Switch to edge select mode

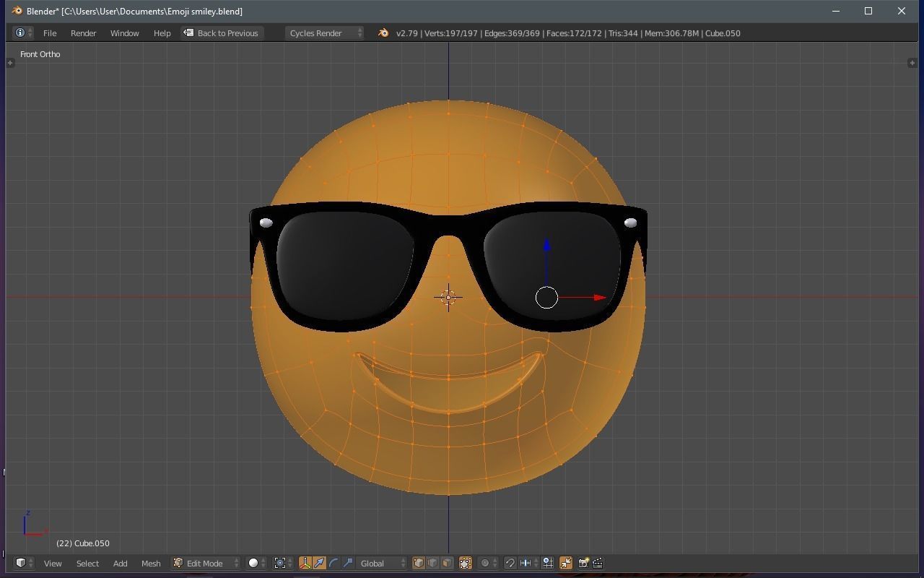[433, 564]
